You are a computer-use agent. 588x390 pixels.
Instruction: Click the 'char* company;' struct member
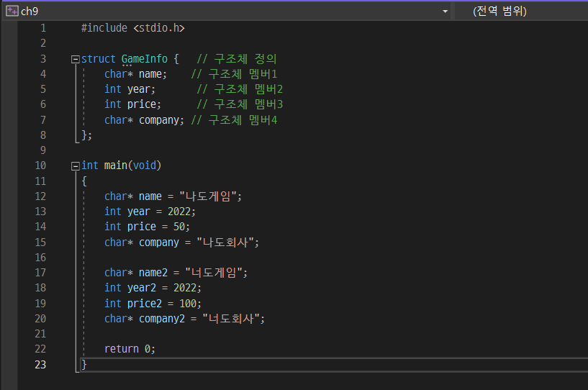pyautogui.click(x=145, y=120)
